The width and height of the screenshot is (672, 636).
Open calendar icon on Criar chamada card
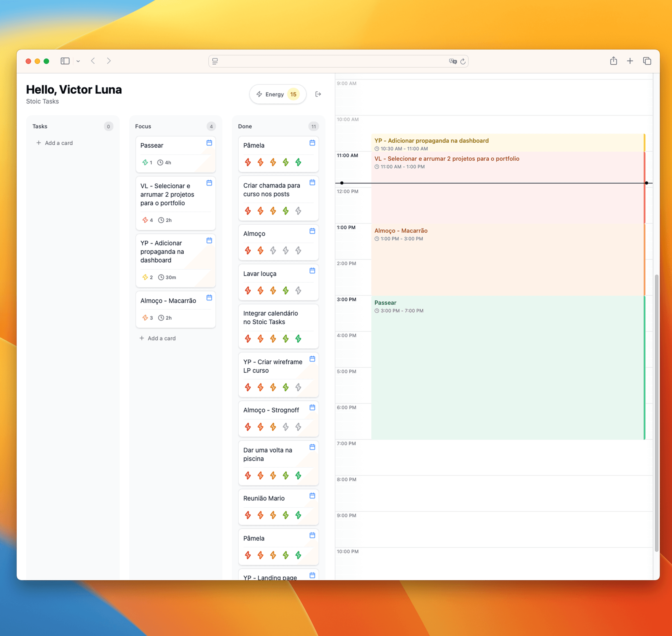[312, 182]
